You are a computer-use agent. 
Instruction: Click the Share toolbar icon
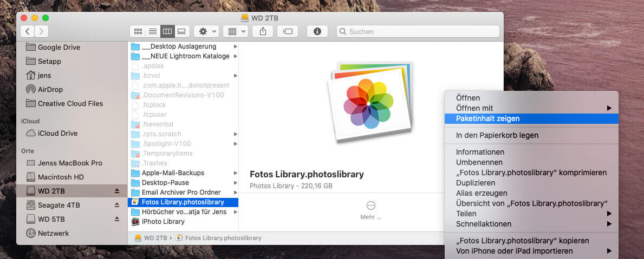click(263, 31)
